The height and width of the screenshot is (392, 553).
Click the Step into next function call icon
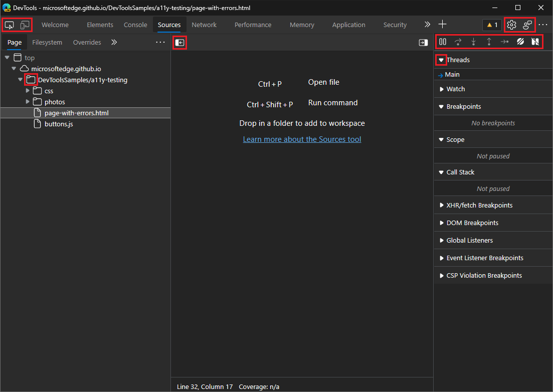pyautogui.click(x=473, y=42)
